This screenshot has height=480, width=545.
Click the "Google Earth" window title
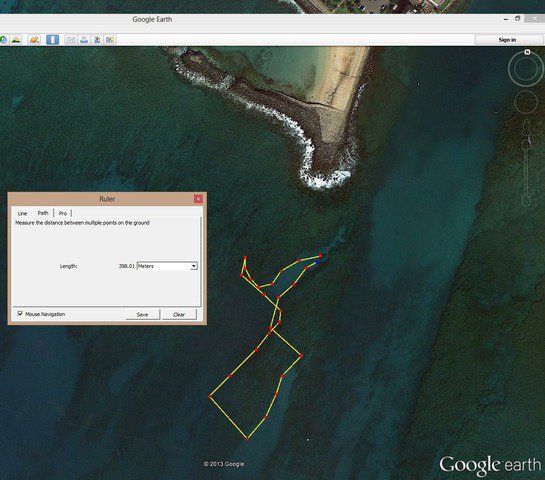[x=152, y=19]
